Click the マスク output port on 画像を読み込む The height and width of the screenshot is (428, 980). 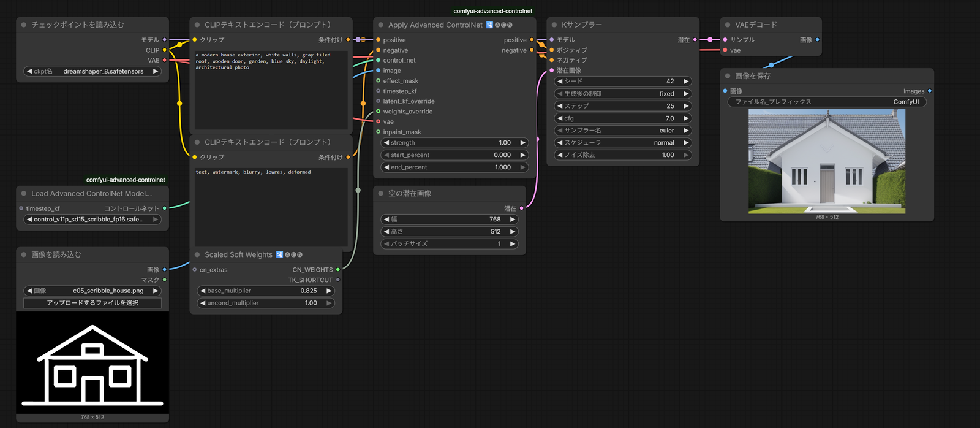pos(164,280)
